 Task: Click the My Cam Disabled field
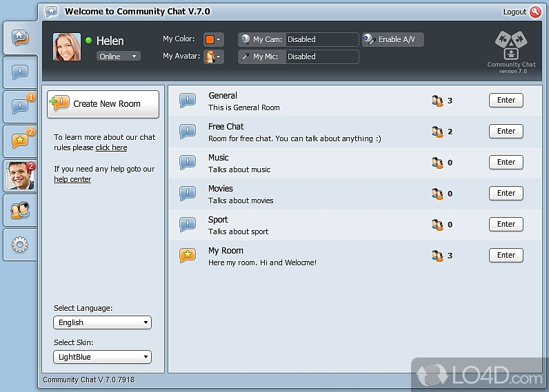click(x=322, y=39)
